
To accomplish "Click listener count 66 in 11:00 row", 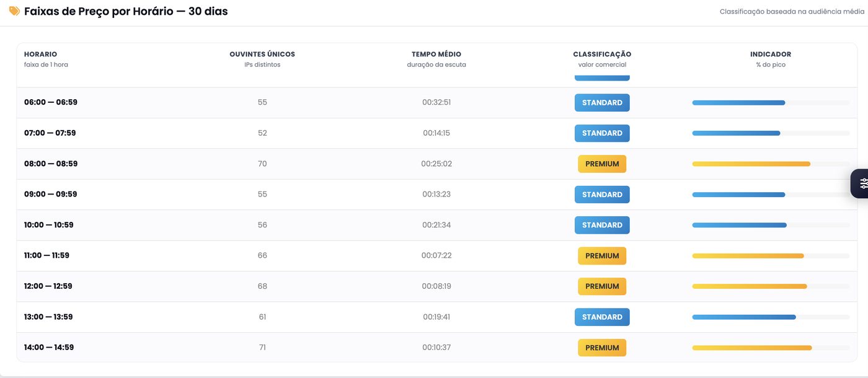I will point(262,256).
